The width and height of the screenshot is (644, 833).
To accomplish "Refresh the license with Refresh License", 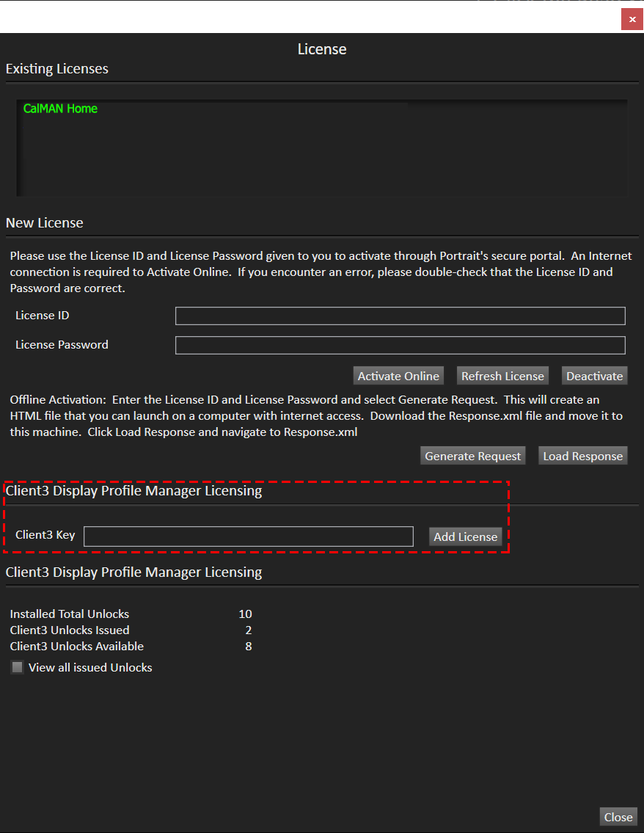I will (502, 376).
